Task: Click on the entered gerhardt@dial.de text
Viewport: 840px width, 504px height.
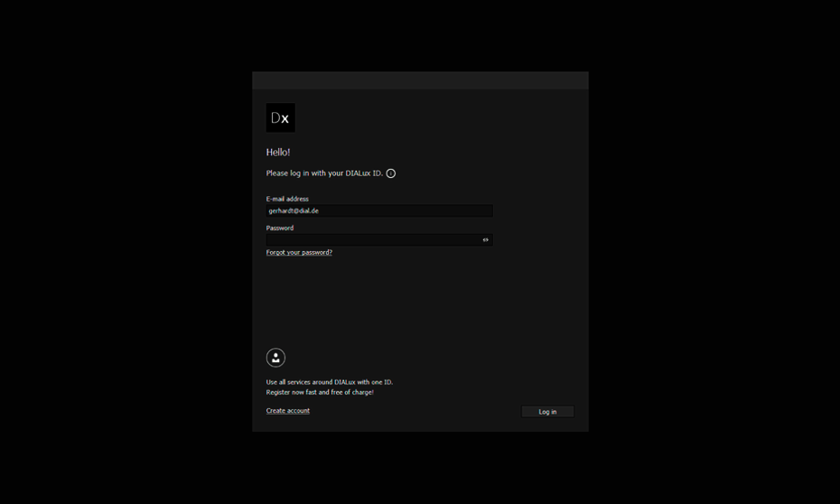Action: pyautogui.click(x=294, y=210)
